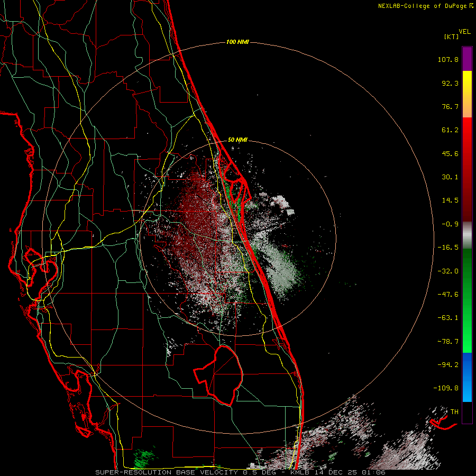Click the -78.7 velocity scale value
Image resolution: width=476 pixels, height=476 pixels.
pos(448,342)
